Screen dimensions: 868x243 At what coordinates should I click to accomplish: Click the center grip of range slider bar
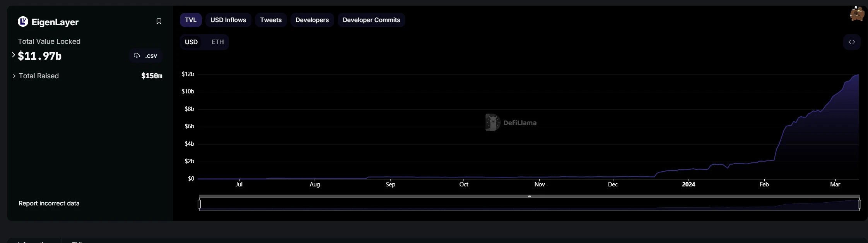(529, 196)
